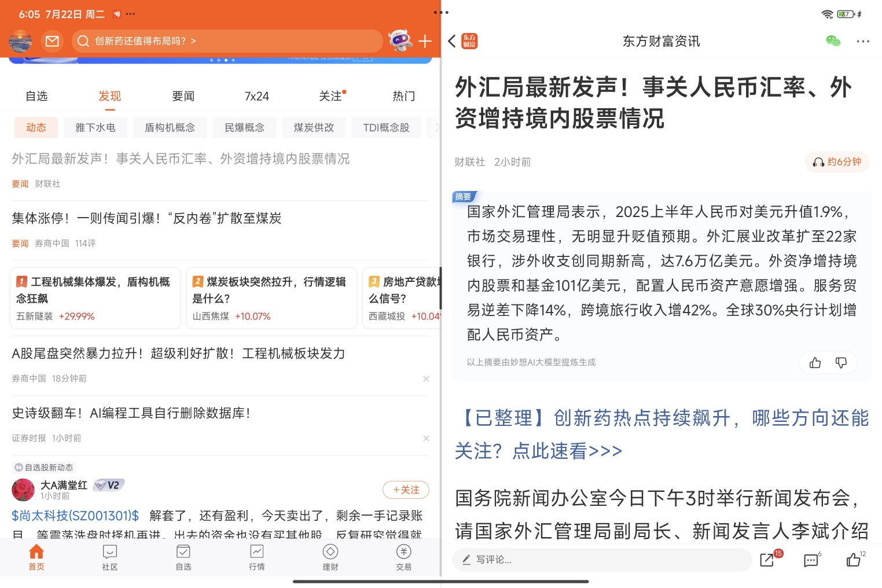Open 交易 in the bottom nav
The height and width of the screenshot is (588, 882).
[x=404, y=557]
